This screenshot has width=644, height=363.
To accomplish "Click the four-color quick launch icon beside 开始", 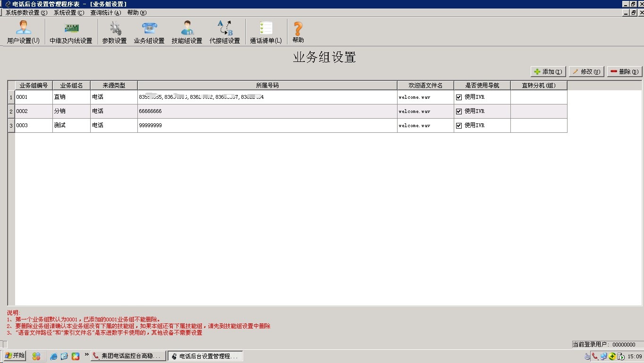I will point(36,356).
